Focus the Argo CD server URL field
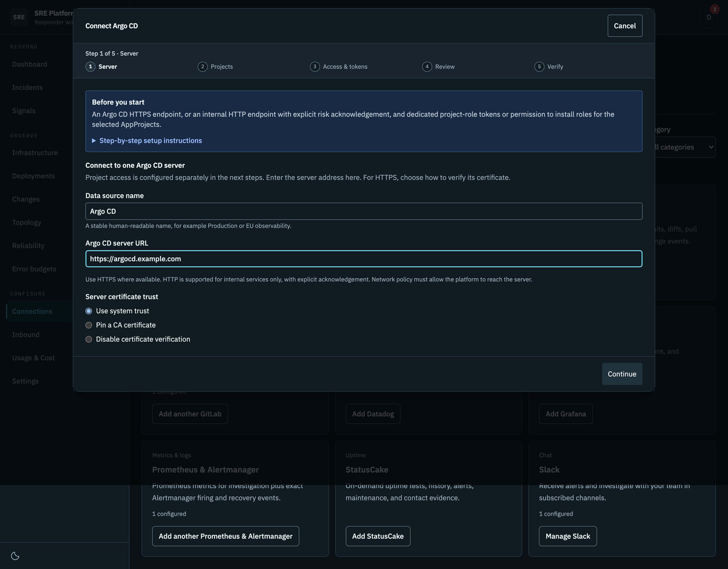Viewport: 728px width, 569px height. 364,259
